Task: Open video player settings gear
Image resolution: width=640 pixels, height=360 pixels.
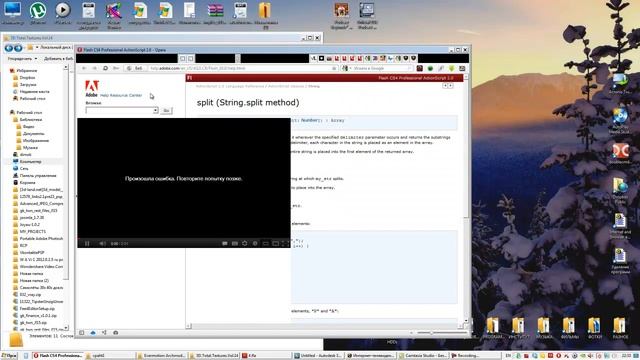Action: tap(244, 243)
